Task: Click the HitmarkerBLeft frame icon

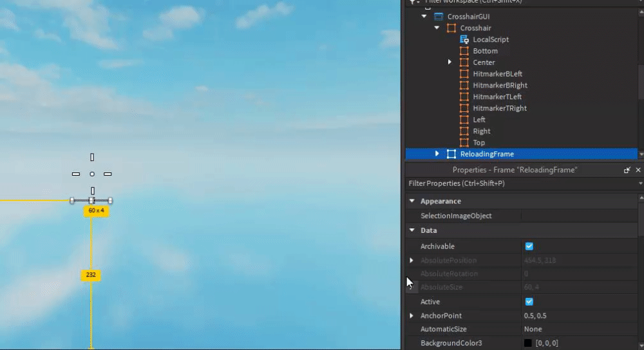Action: pos(464,74)
